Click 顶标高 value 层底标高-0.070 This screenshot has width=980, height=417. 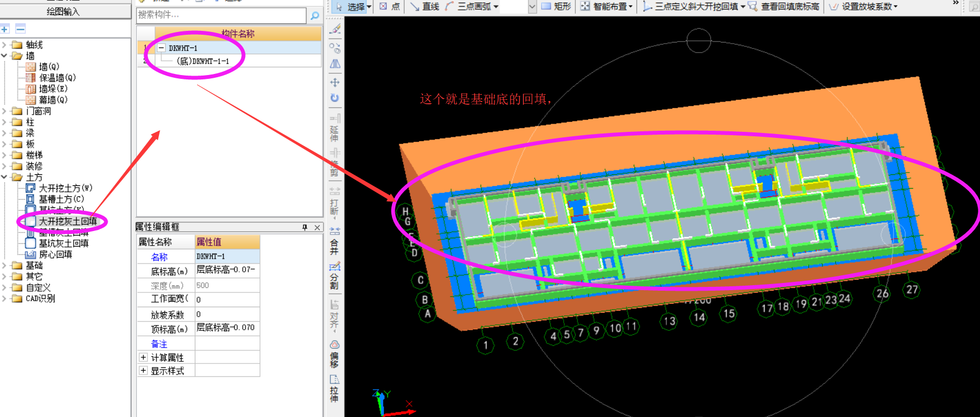click(227, 328)
